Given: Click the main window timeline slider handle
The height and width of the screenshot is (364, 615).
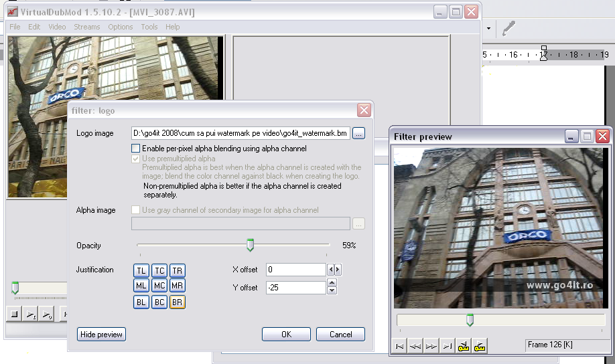Looking at the screenshot, I should click(x=15, y=288).
